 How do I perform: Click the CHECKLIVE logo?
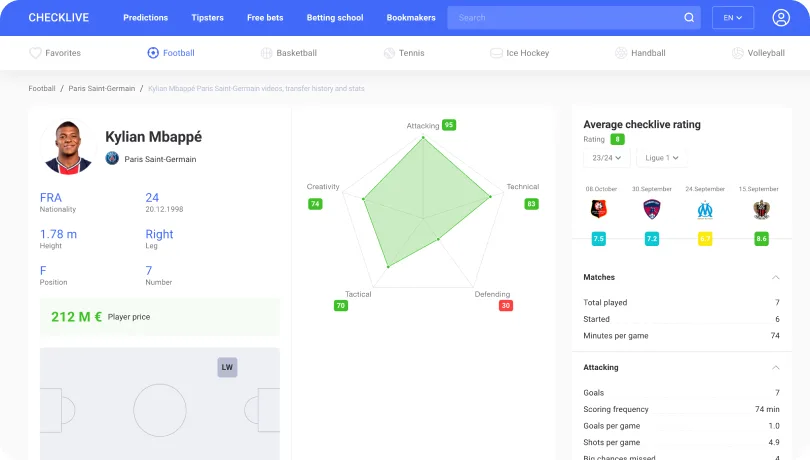tap(58, 18)
